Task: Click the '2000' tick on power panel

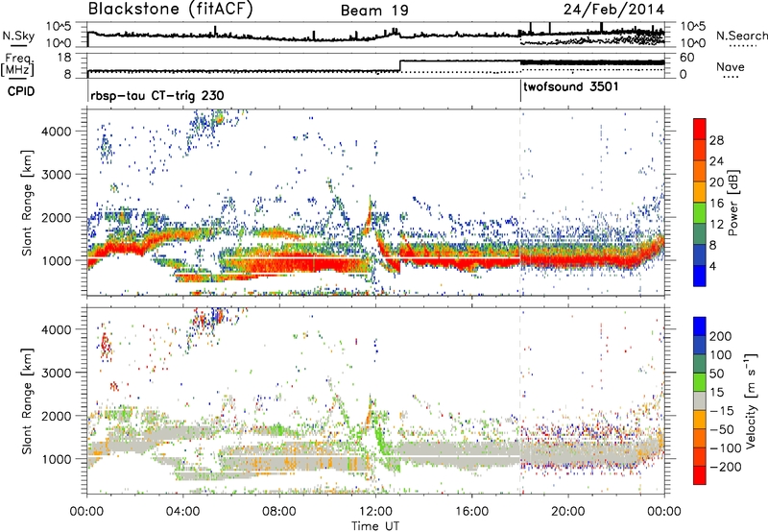Action: 56,217
